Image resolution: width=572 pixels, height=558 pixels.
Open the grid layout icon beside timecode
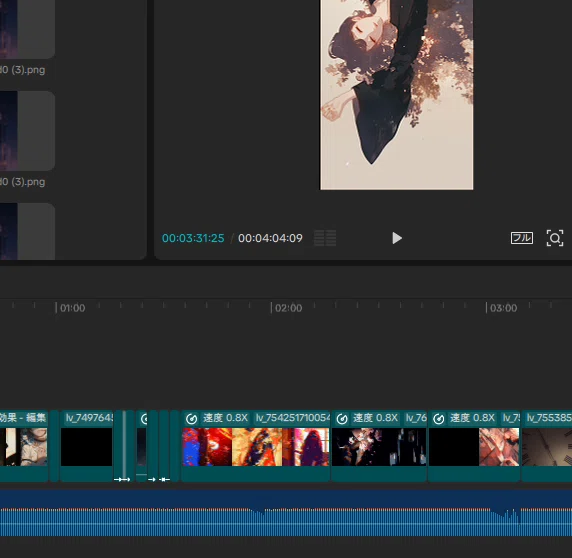tap(325, 238)
